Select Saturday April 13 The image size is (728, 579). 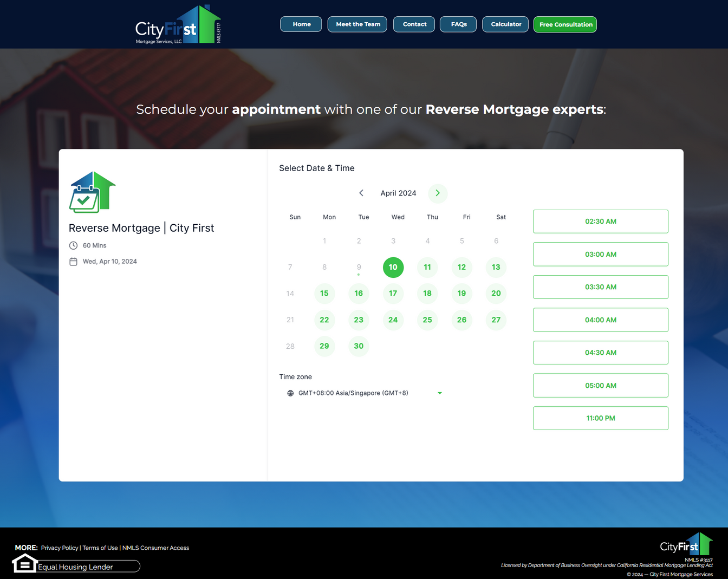pos(496,267)
